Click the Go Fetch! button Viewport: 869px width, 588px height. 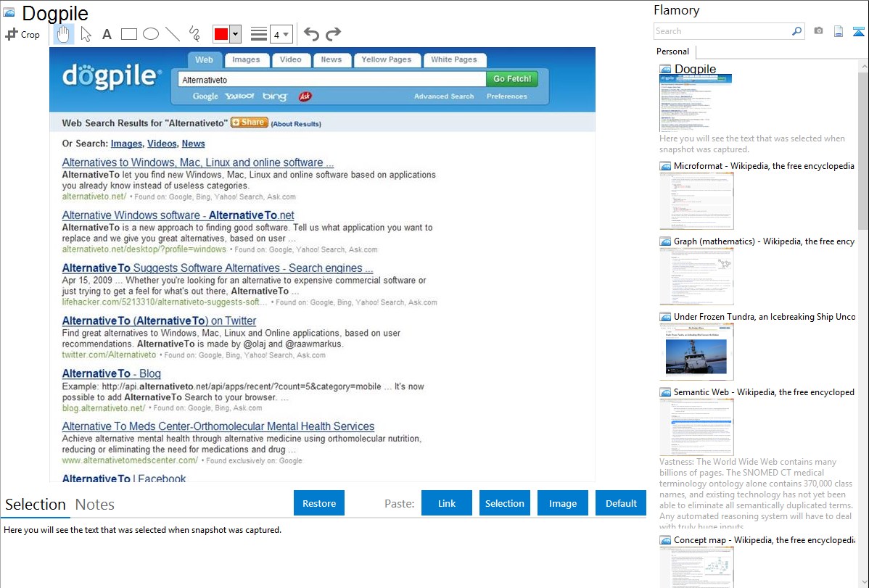pyautogui.click(x=512, y=79)
